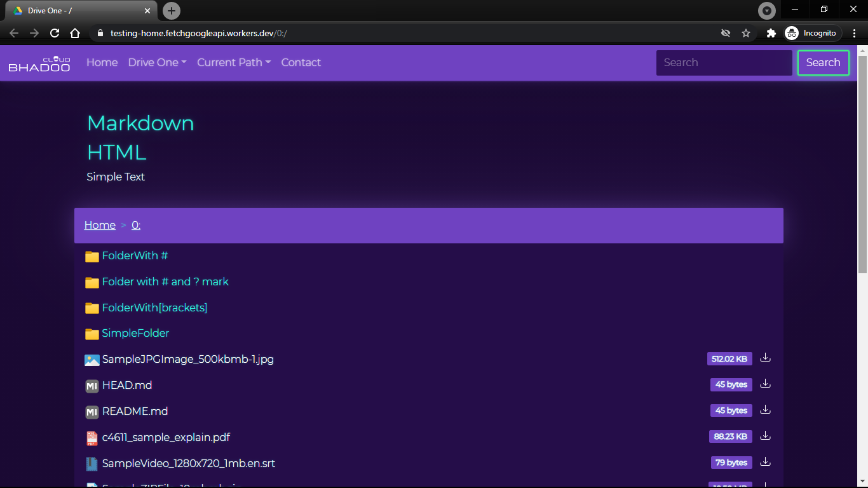This screenshot has width=868, height=488.
Task: Click into the Search input field
Action: click(x=724, y=62)
